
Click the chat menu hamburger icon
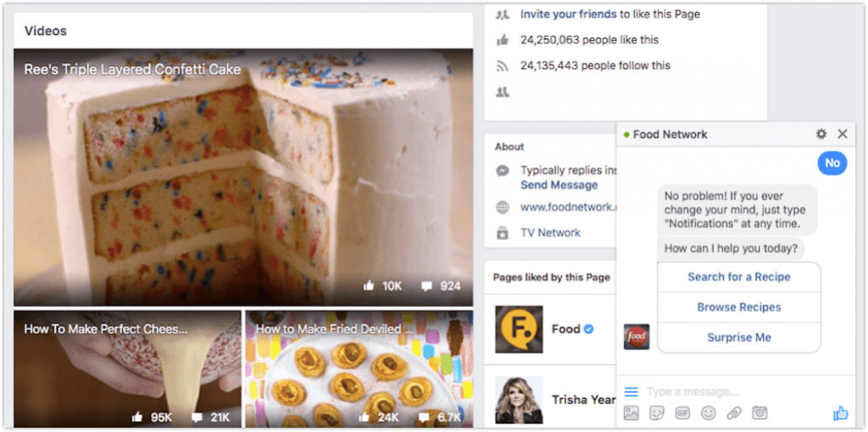click(631, 392)
